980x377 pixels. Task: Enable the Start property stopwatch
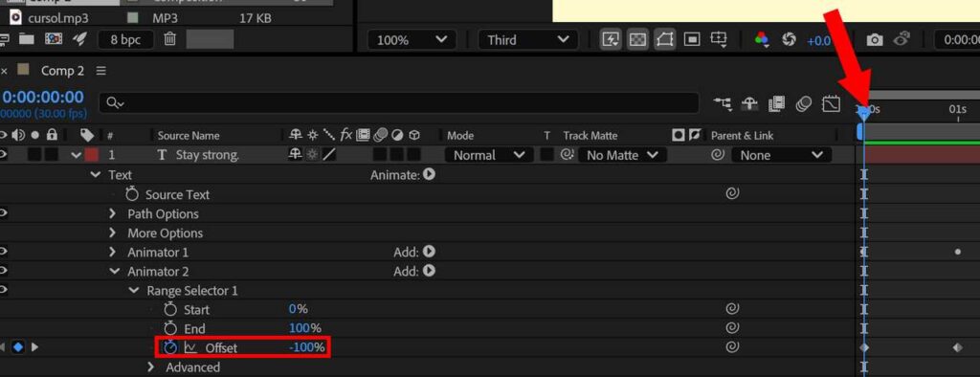(x=170, y=309)
